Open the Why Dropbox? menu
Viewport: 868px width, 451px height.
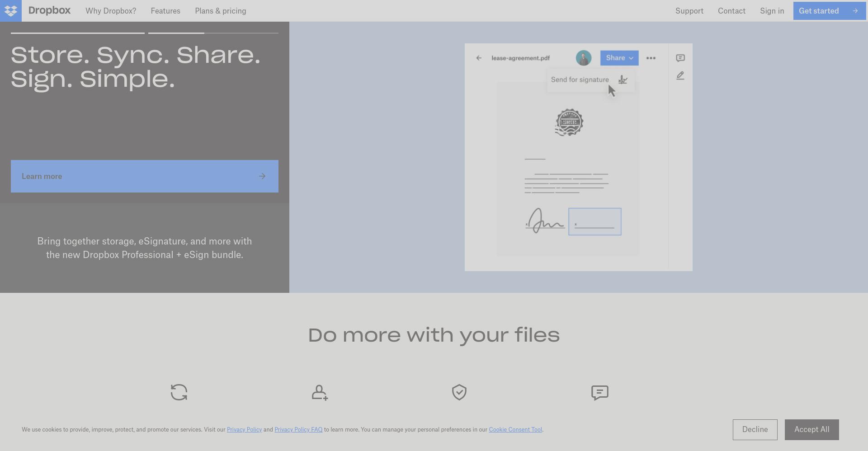point(111,11)
